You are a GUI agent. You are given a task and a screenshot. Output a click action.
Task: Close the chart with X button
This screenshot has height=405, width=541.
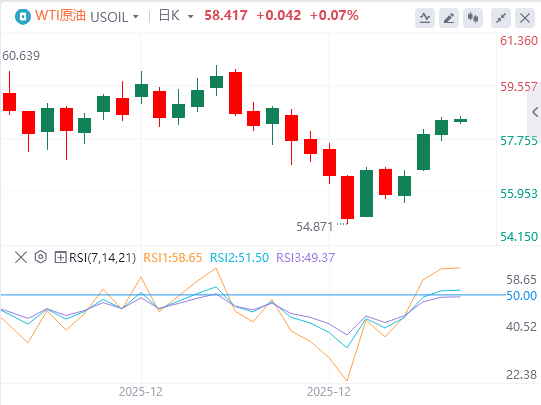point(525,18)
